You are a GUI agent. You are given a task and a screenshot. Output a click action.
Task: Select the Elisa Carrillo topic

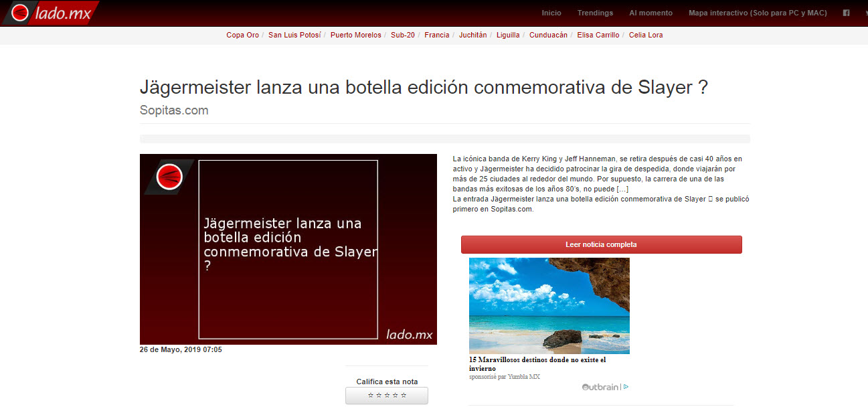[598, 35]
